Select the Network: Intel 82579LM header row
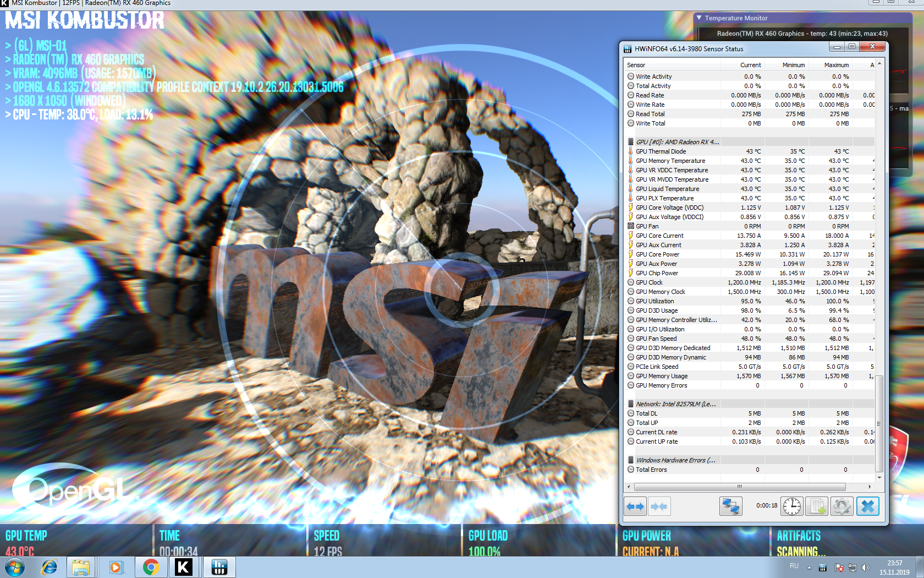This screenshot has height=578, width=924. click(x=750, y=404)
